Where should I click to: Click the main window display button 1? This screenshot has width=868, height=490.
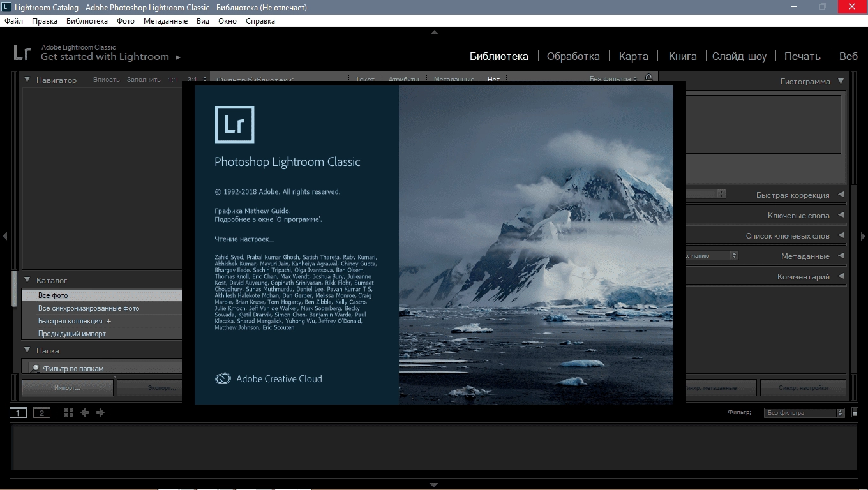pos(19,413)
